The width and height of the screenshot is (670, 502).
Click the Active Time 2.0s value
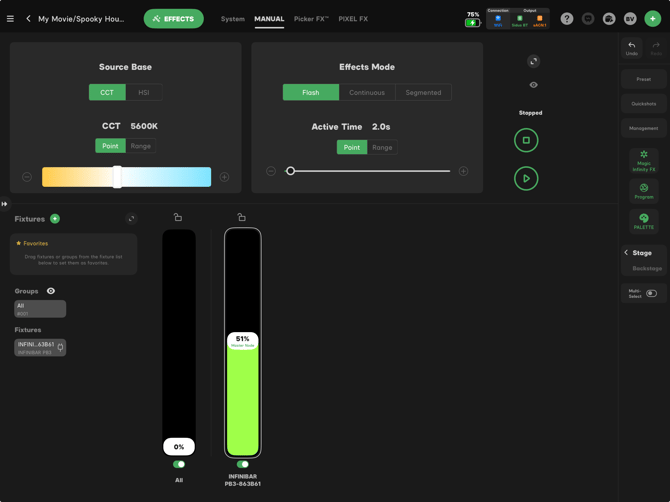pyautogui.click(x=381, y=127)
